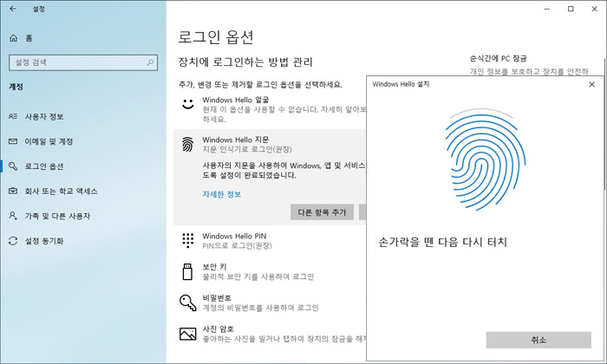Expand the 사진 암호 option

270,334
